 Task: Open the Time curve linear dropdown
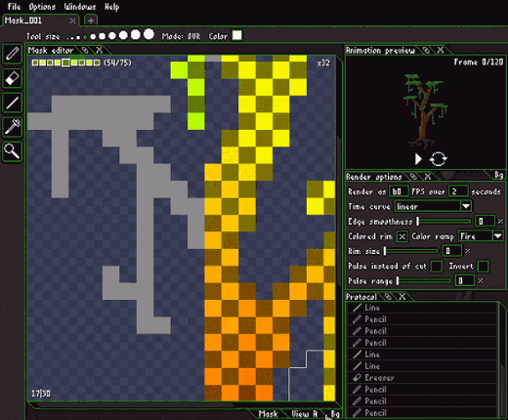click(x=433, y=206)
